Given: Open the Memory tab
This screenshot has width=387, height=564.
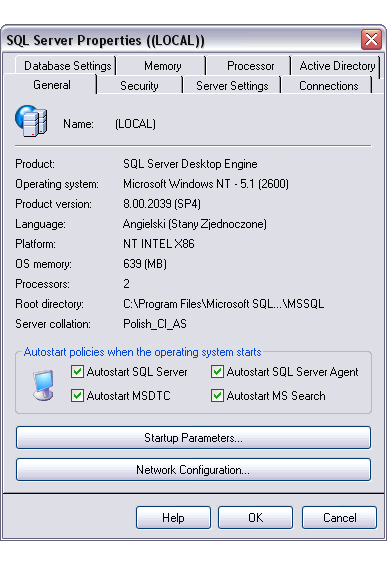Looking at the screenshot, I should (162, 66).
